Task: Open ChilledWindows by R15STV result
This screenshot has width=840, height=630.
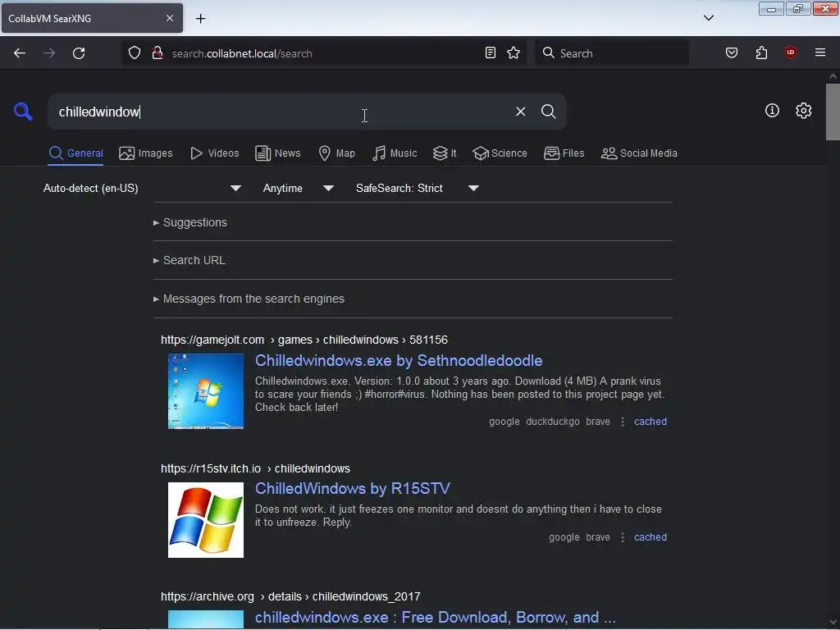Action: pos(353,489)
